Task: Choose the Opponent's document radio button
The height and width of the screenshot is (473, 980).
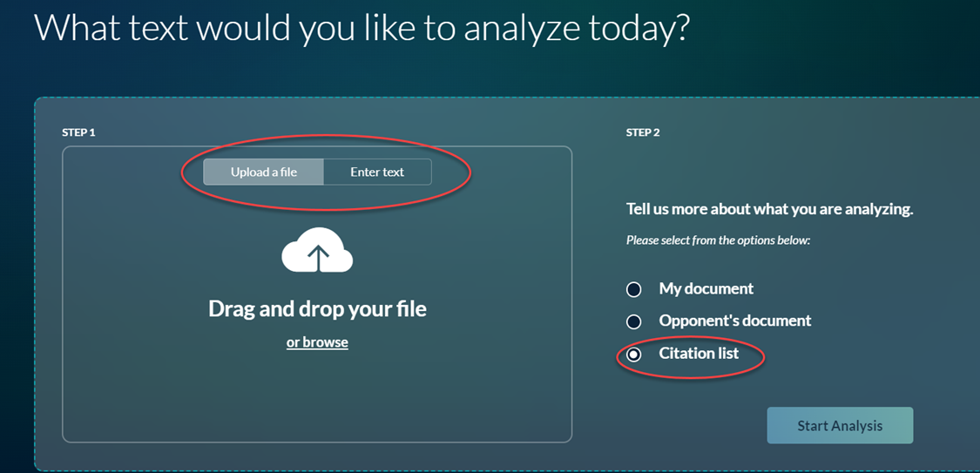Action: click(x=634, y=321)
